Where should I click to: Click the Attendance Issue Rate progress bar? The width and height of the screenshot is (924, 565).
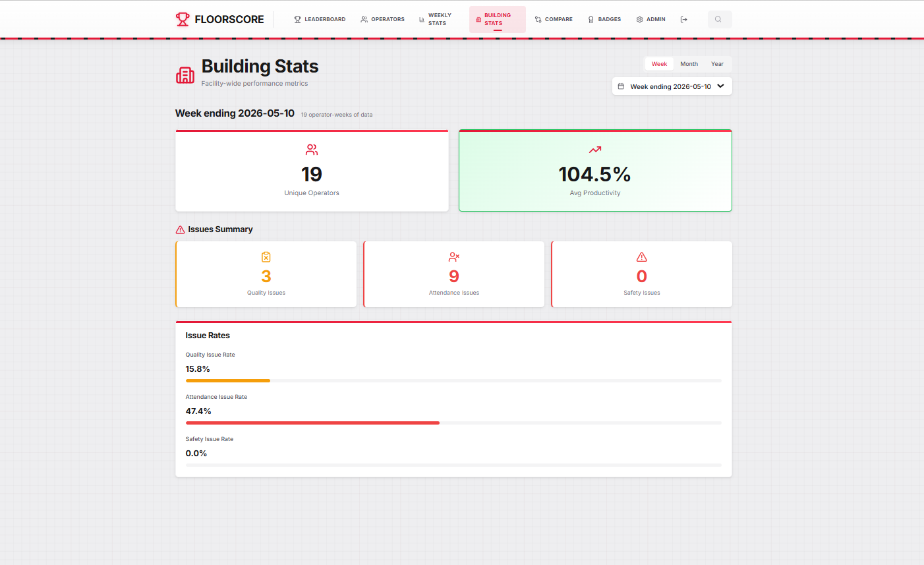click(453, 423)
